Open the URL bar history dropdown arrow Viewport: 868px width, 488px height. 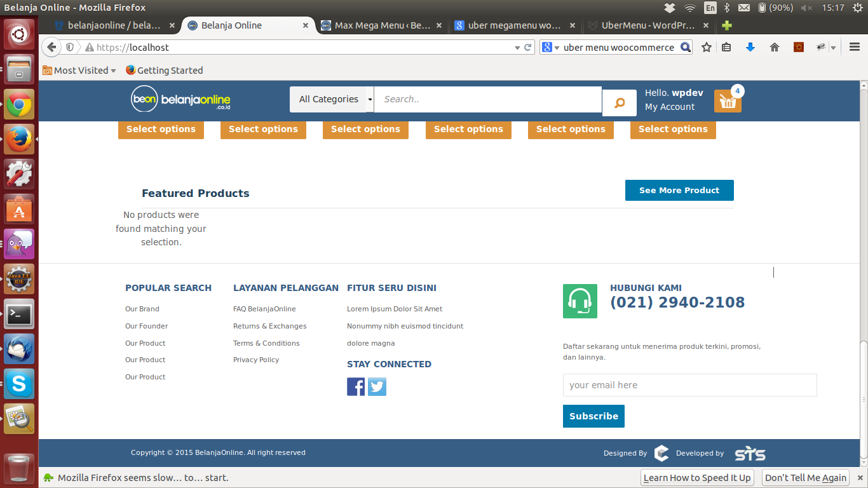pos(517,48)
